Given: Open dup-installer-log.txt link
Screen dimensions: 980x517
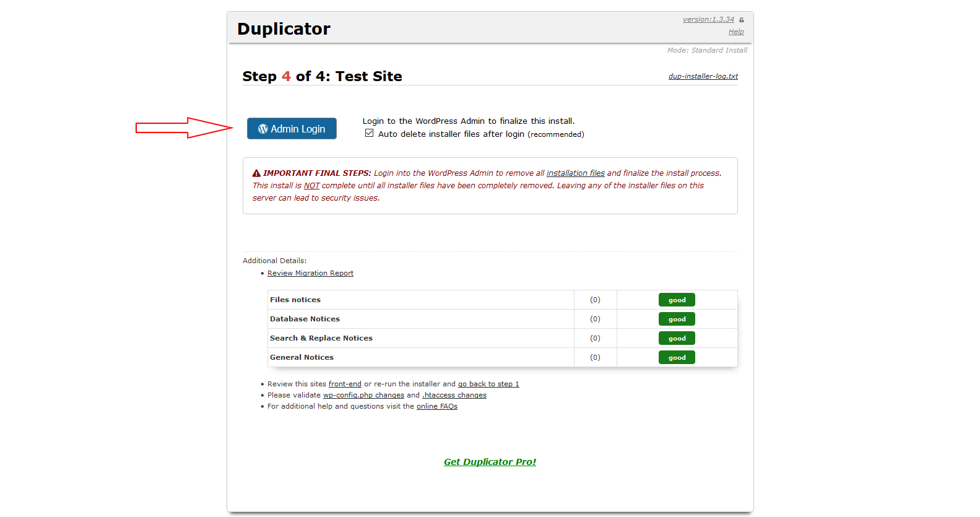Looking at the screenshot, I should pyautogui.click(x=703, y=76).
